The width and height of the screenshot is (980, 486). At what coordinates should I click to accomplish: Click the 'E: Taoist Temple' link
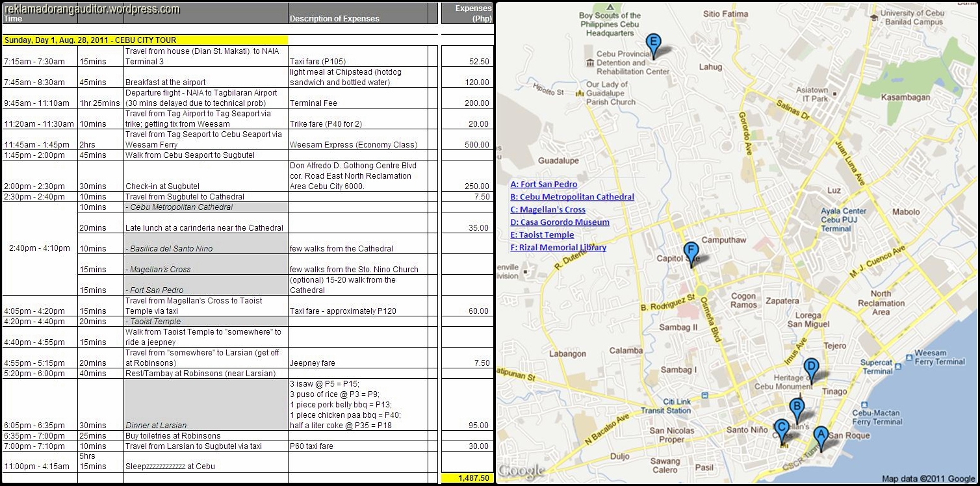(542, 235)
